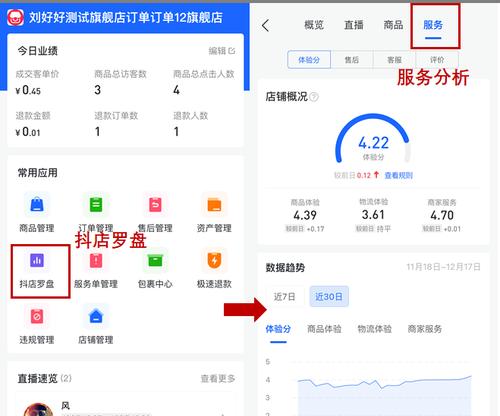Tap 商品总点击人数 value 4
The image size is (500, 416).
[x=176, y=90]
